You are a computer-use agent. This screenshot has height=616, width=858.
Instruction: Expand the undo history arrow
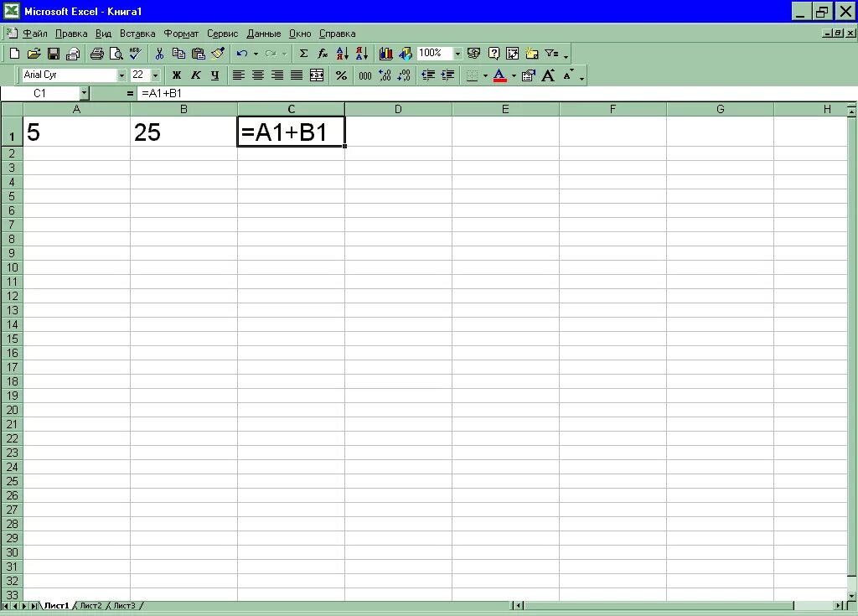tap(256, 53)
